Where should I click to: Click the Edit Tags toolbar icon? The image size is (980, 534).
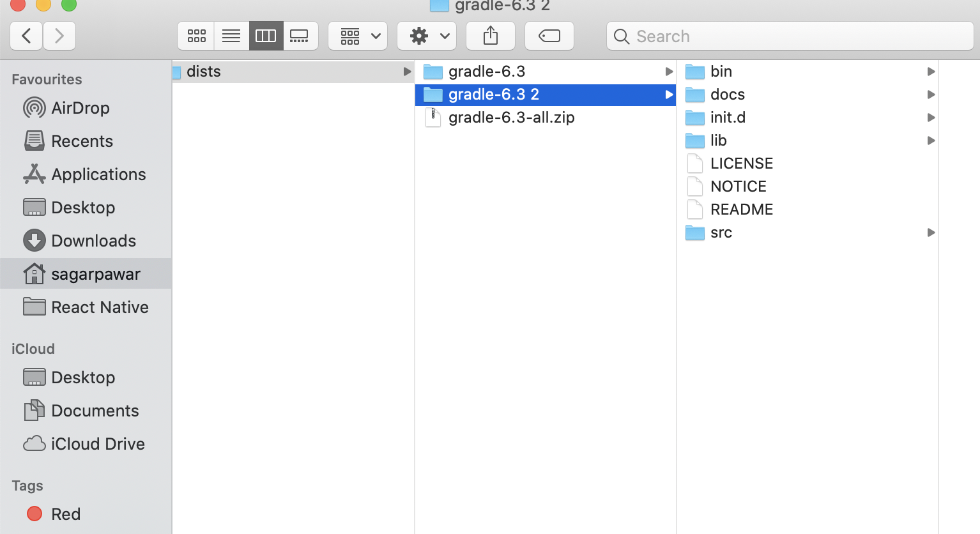549,36
